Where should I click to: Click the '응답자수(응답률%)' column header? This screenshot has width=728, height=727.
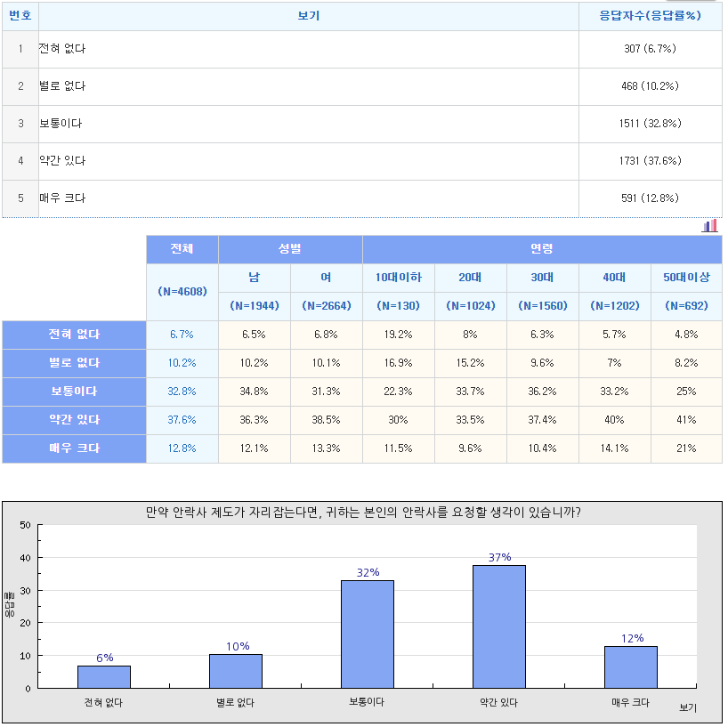(650, 16)
